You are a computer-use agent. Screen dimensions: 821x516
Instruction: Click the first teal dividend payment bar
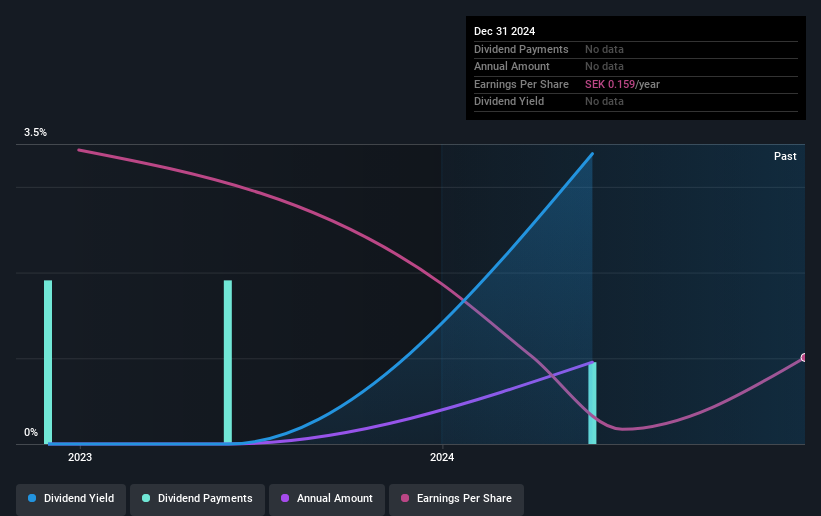coord(48,362)
